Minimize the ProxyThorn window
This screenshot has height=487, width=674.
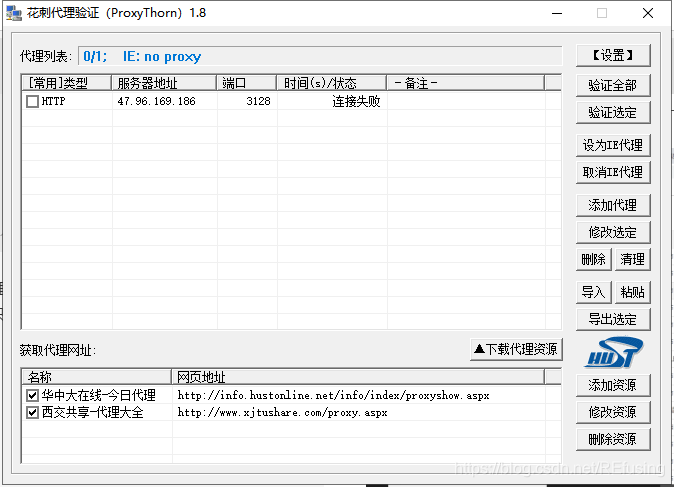click(557, 13)
